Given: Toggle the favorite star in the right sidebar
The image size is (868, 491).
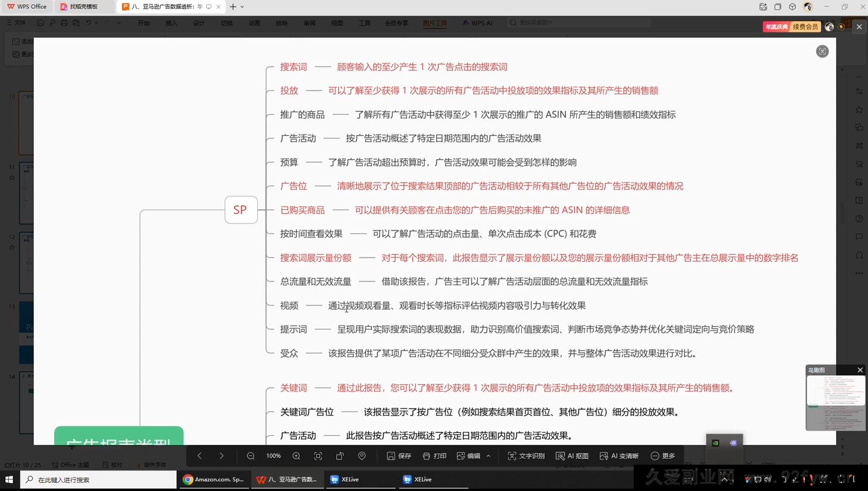Looking at the screenshot, I should (859, 109).
